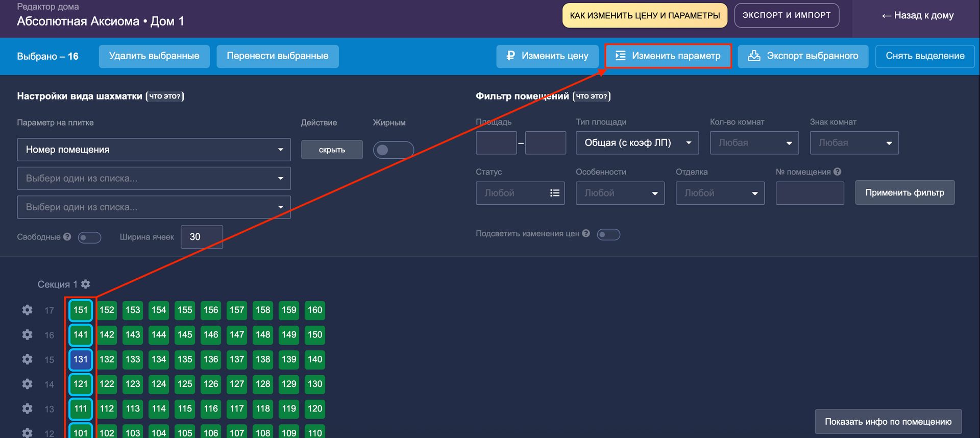Screen dimensions: 980x438
Task: Select apartment tile 111
Action: point(81,408)
